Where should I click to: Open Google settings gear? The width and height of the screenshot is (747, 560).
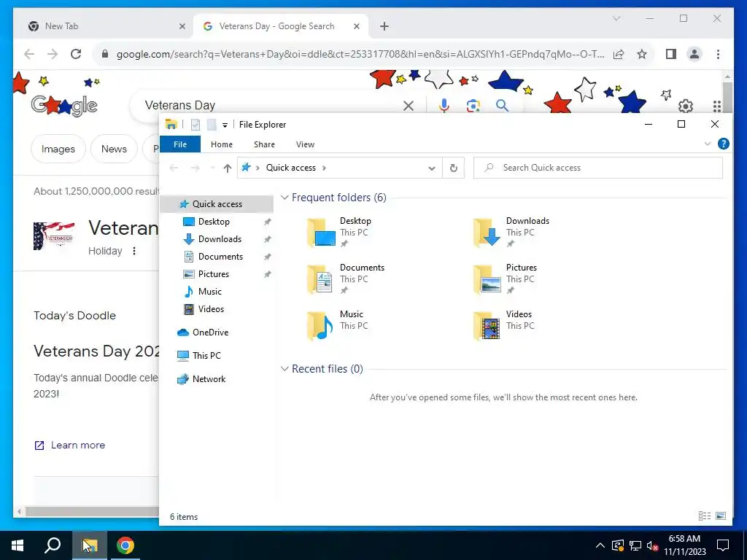tap(686, 106)
